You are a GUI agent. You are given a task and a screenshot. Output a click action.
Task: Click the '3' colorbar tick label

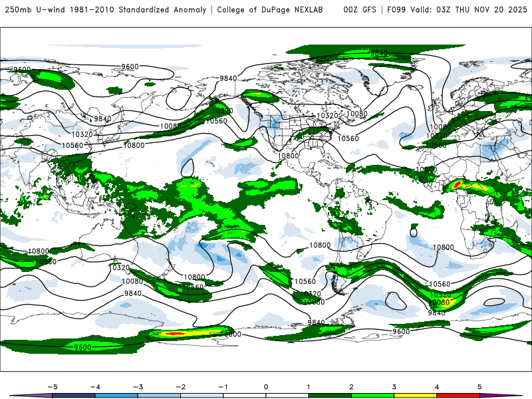click(394, 387)
